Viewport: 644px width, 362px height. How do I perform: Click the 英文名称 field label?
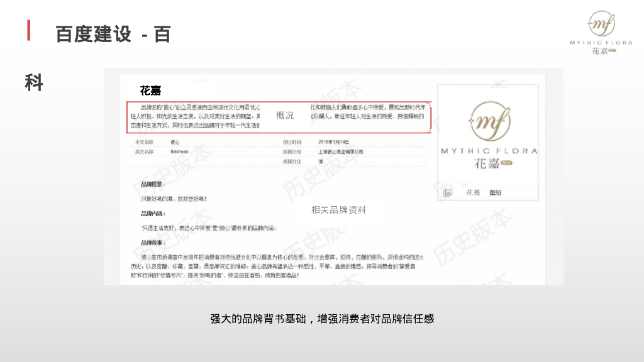(x=144, y=152)
